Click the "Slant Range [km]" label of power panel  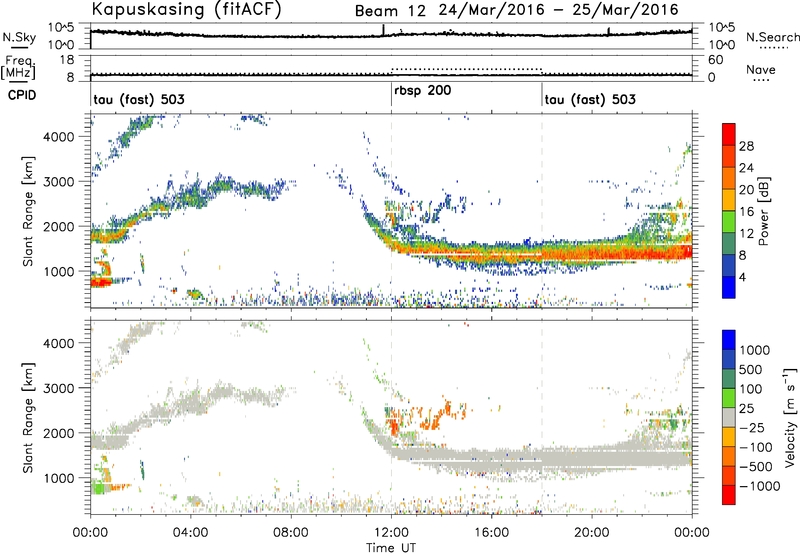[28, 211]
